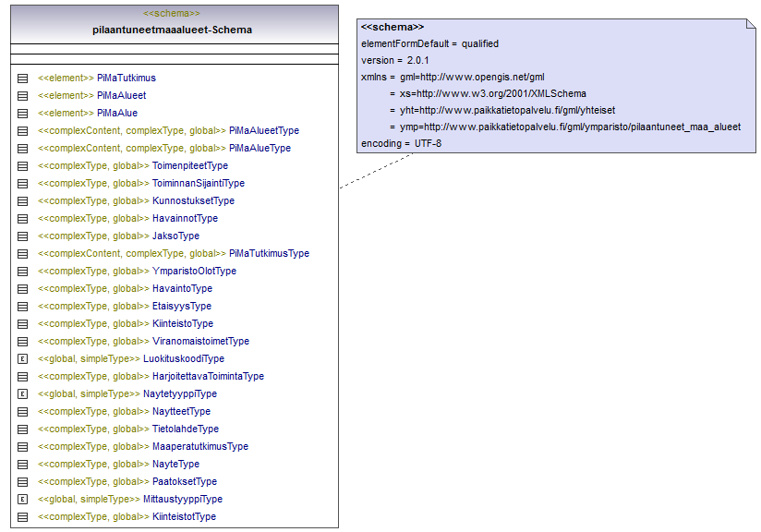Select the PiMaAlue element entry
761x532 pixels.
point(88,113)
